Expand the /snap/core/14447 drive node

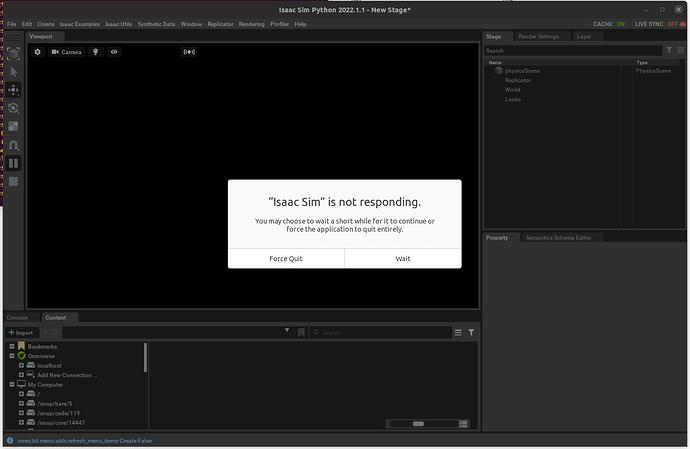tap(21, 423)
